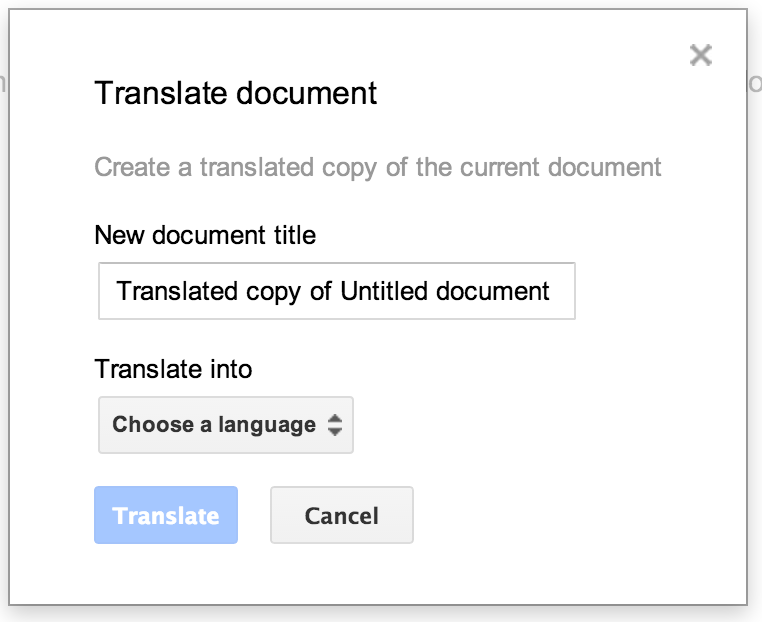Click the "Translate into" label

173,369
